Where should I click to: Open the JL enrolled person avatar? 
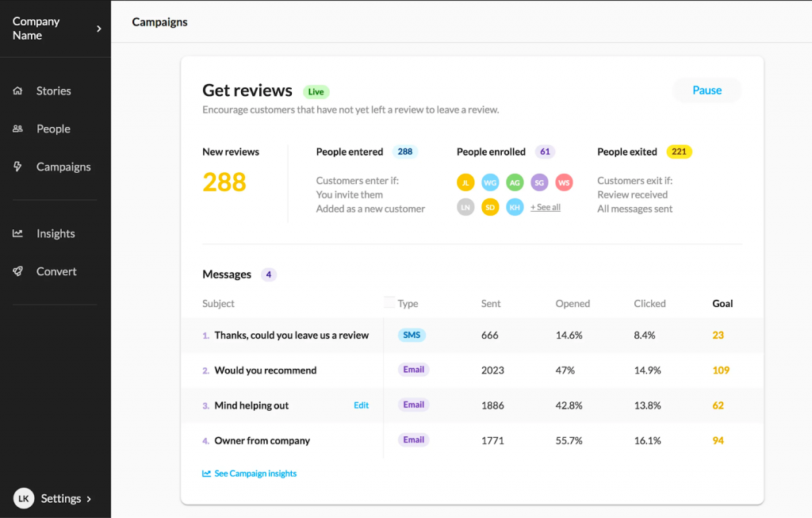465,182
